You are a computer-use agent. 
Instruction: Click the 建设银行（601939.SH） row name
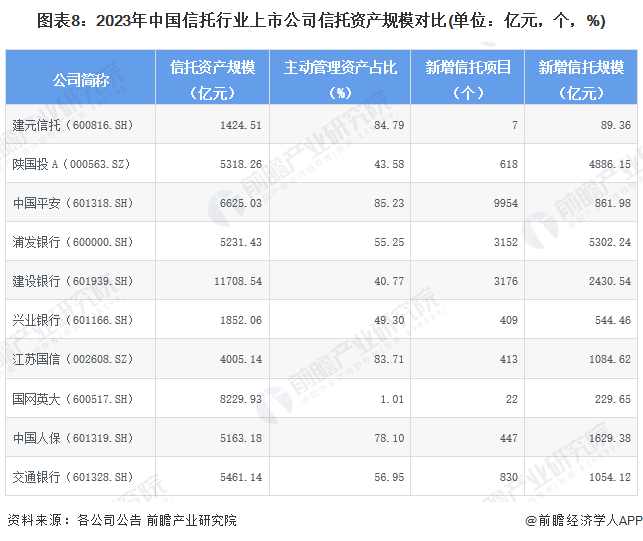click(73, 281)
